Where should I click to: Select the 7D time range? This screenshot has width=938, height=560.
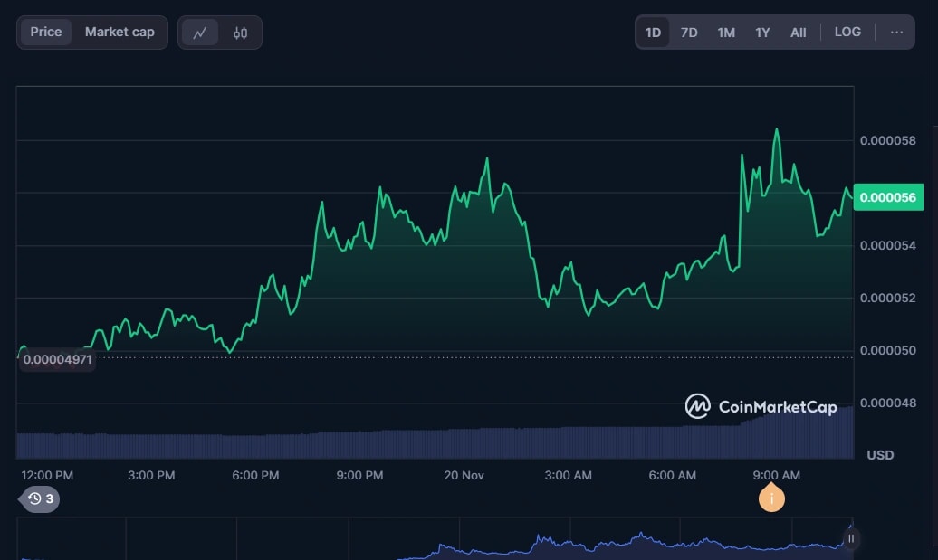(689, 33)
